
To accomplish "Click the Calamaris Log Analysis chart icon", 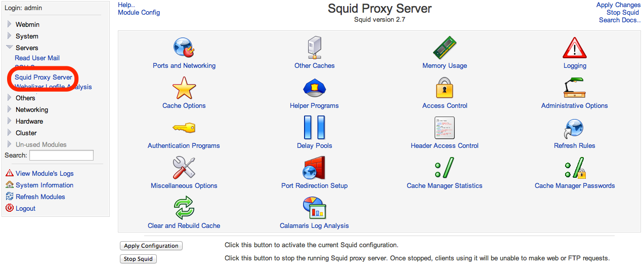I will pos(314,208).
